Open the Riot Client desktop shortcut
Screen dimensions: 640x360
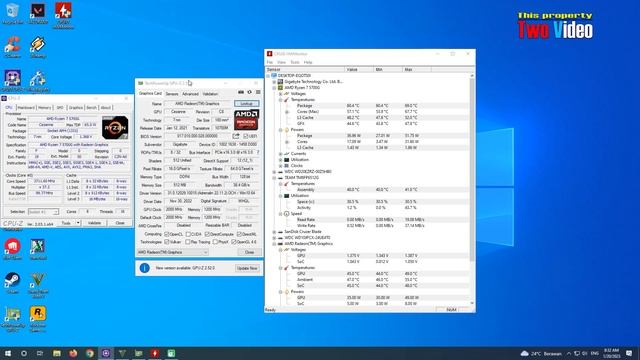click(12, 249)
